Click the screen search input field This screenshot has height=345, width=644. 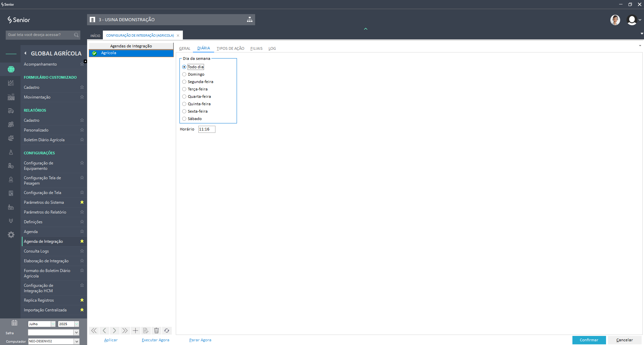click(x=40, y=35)
